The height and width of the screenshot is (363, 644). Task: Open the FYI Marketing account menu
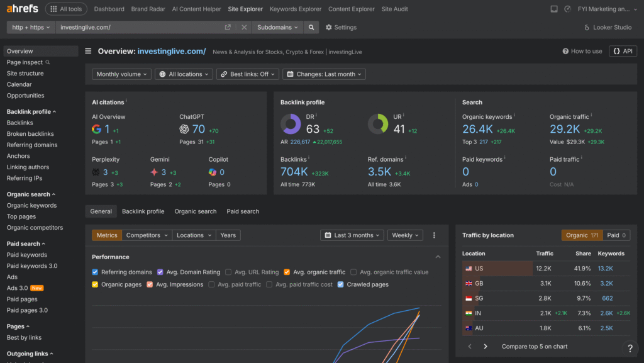[x=607, y=9]
